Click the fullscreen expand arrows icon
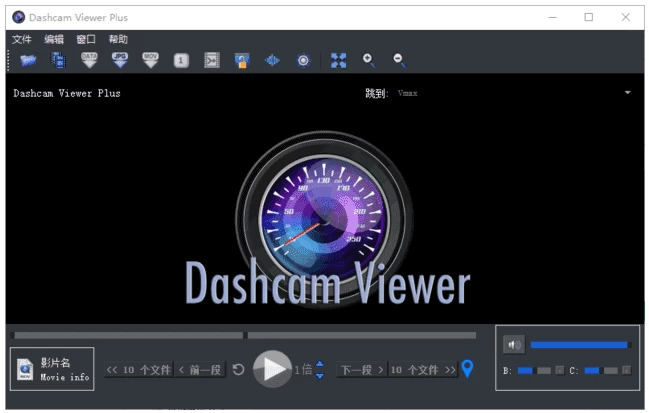Viewport: 649px width, 413px height. pos(338,61)
